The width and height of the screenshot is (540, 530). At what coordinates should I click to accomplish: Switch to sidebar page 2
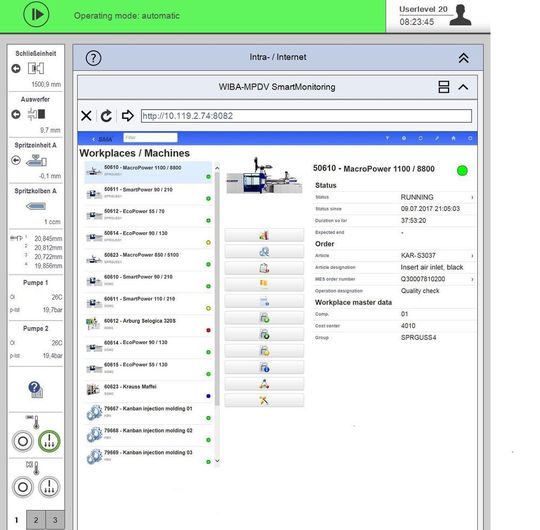click(x=35, y=520)
